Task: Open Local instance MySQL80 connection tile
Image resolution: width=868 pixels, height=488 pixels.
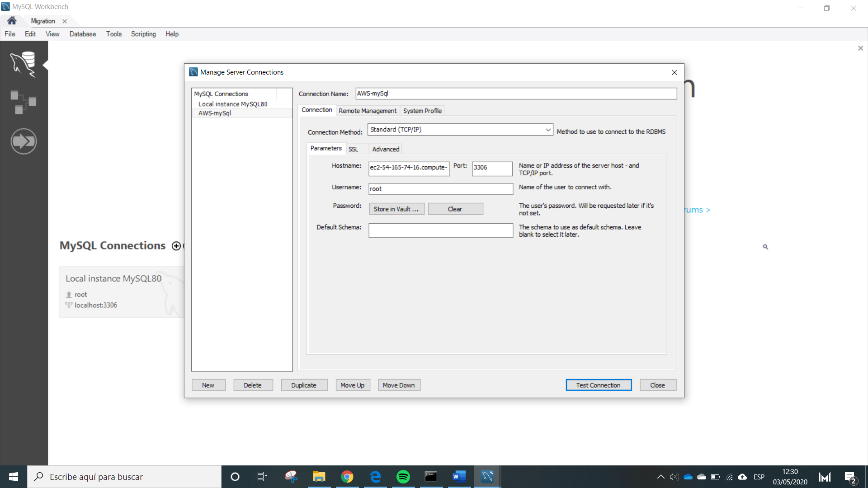Action: pyautogui.click(x=122, y=292)
